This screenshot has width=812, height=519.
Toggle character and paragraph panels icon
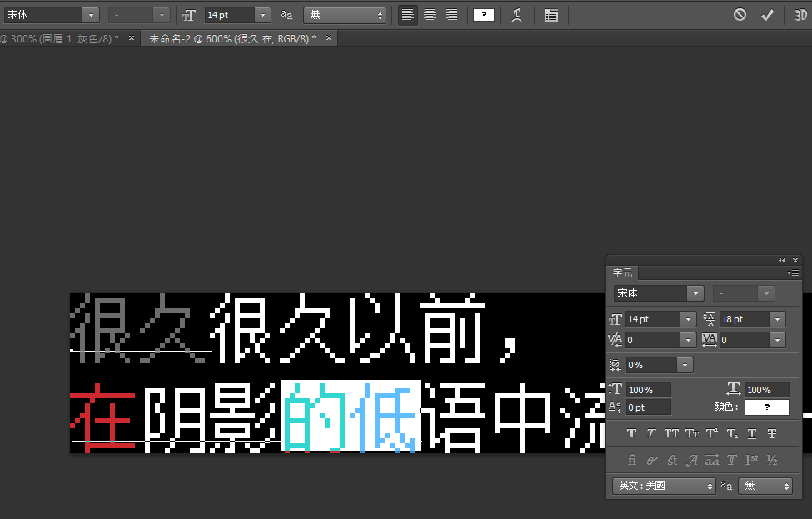551,16
